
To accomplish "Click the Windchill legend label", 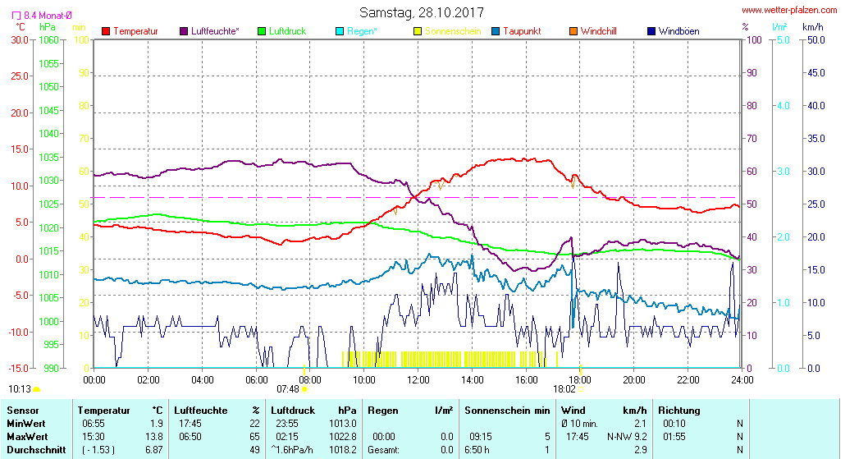I will click(599, 31).
